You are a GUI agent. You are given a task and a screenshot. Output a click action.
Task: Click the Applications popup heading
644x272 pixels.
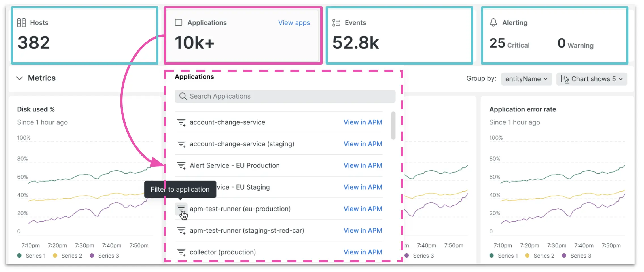pos(194,77)
